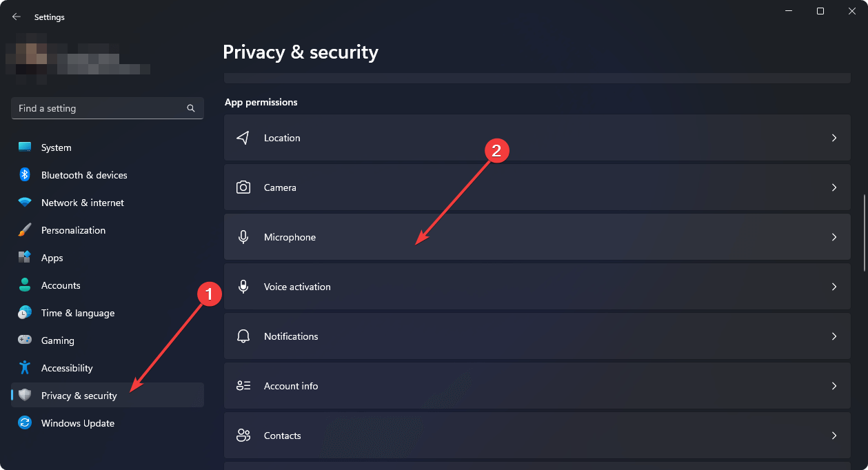
Task: Click the search magnifier icon
Action: [x=191, y=108]
